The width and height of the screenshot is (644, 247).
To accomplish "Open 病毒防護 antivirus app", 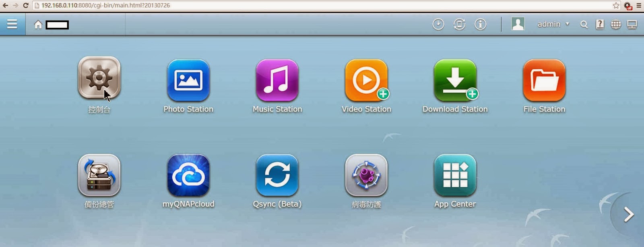I will 366,175.
